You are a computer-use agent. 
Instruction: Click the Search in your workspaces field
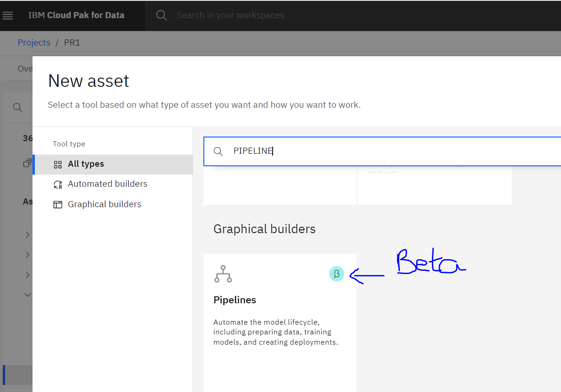[230, 15]
